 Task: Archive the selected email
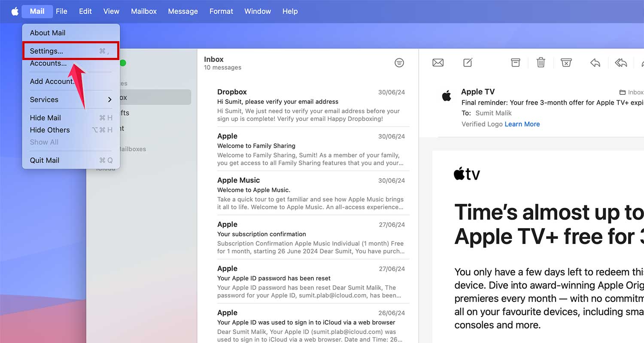coord(515,63)
